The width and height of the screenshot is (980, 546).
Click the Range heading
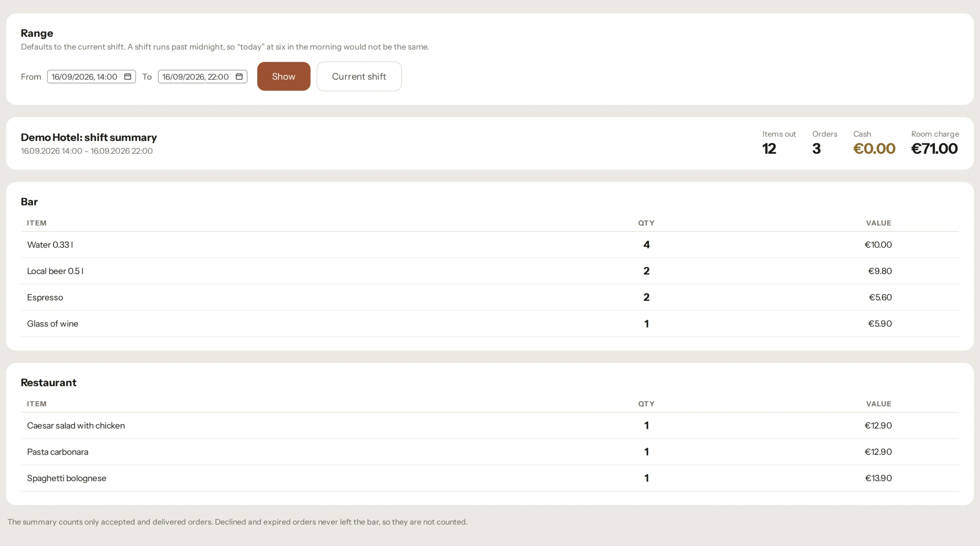(37, 33)
